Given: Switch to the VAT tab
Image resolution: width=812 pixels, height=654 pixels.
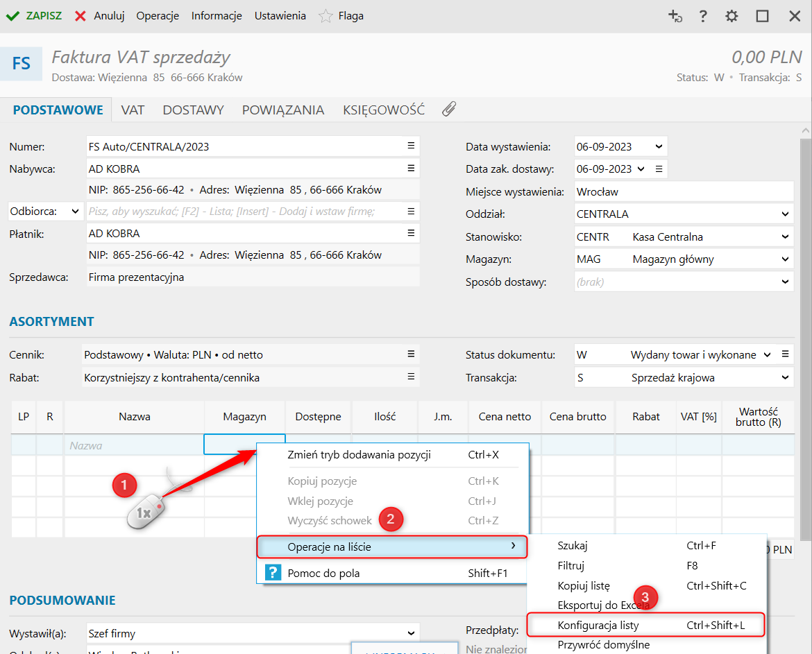Looking at the screenshot, I should (133, 110).
